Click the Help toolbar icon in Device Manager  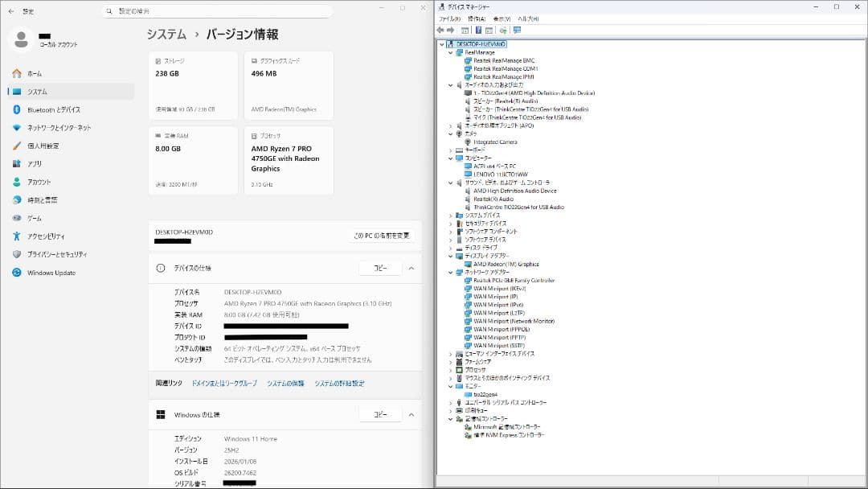[479, 31]
